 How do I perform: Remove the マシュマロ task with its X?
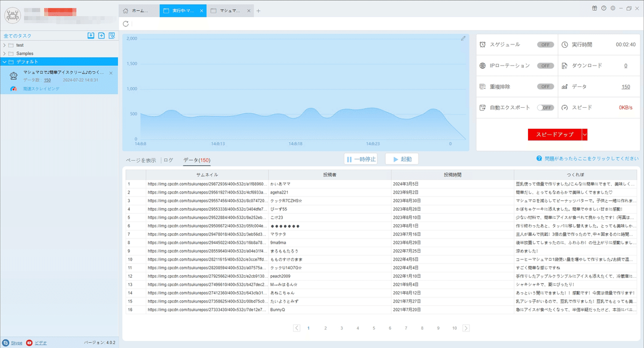pos(111,73)
